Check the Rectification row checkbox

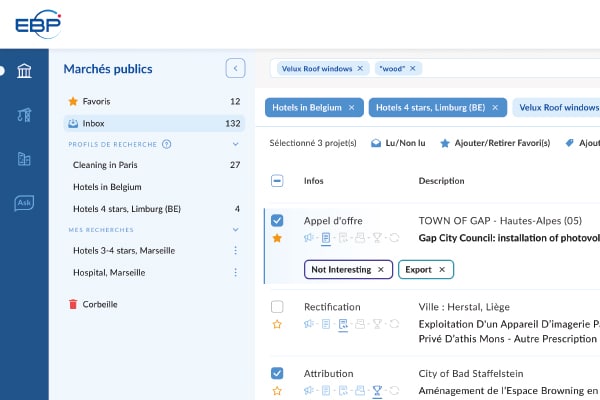click(x=277, y=306)
